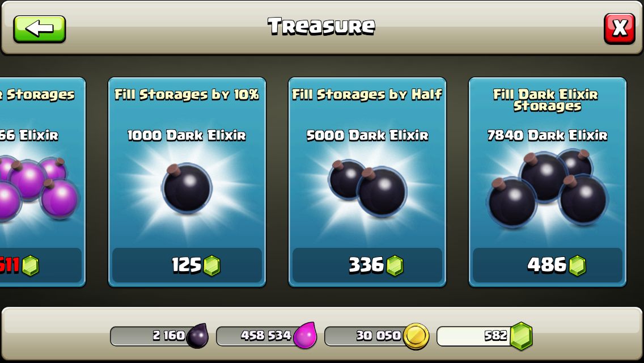The height and width of the screenshot is (363, 644).
Task: Tap the gold coin icon
Action: coord(416,336)
